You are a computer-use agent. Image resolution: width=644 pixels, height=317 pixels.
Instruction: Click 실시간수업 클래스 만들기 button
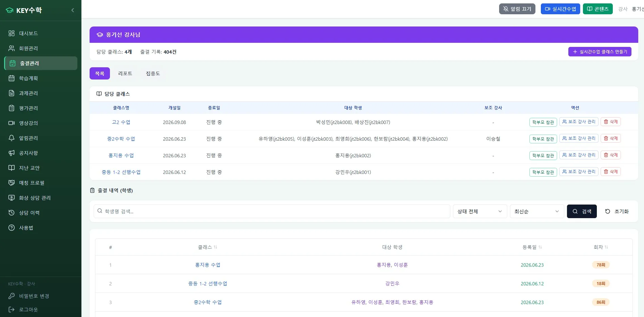point(600,52)
